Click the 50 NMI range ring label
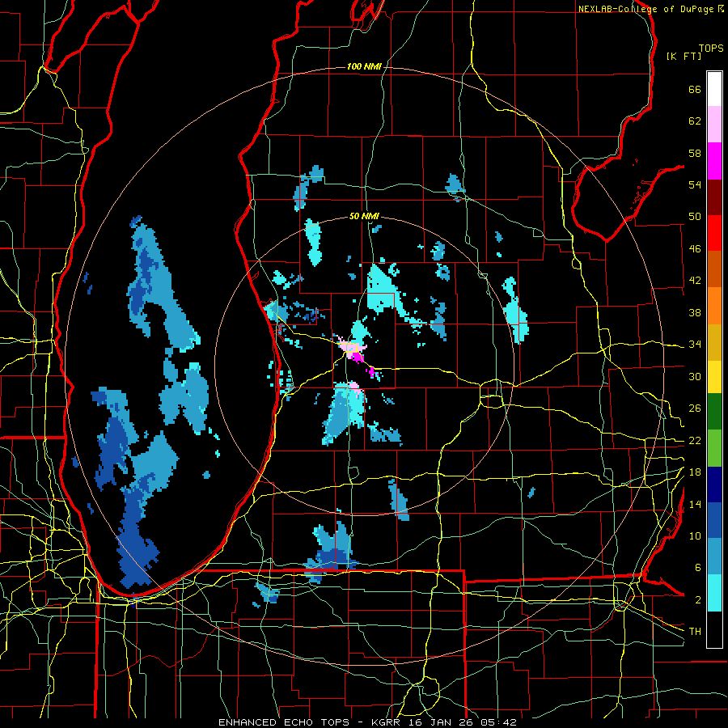The image size is (728, 728). (x=364, y=216)
